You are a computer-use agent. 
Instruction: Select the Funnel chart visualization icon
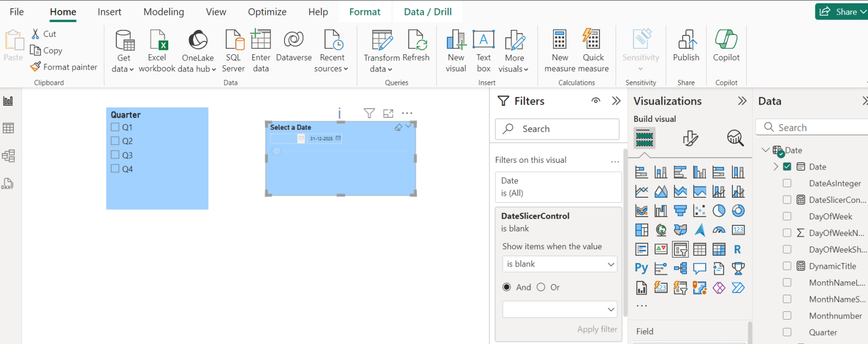pyautogui.click(x=680, y=210)
